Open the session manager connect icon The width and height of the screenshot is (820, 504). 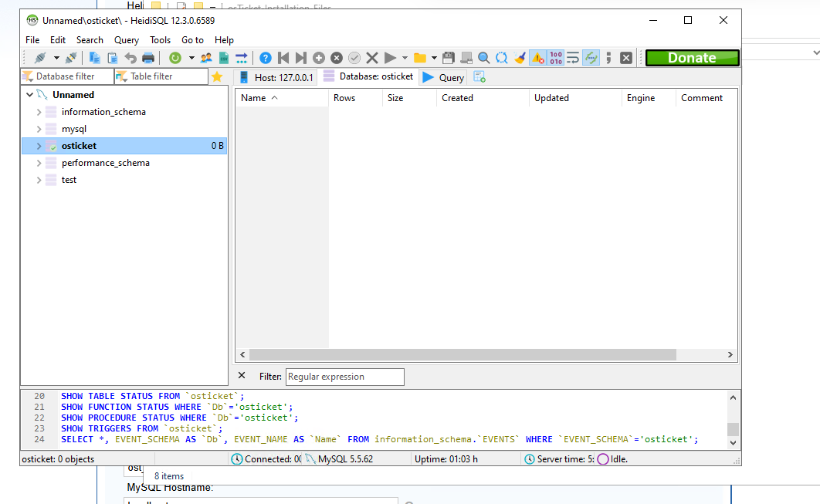[40, 58]
